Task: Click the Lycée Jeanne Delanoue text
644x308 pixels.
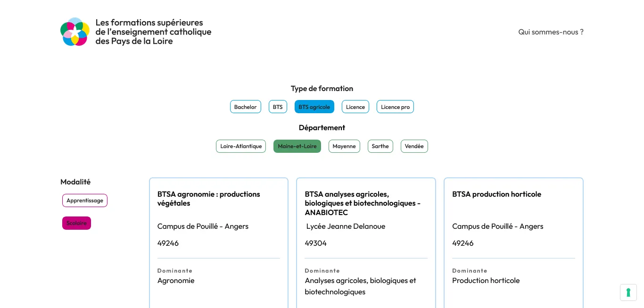Action: pos(346,226)
